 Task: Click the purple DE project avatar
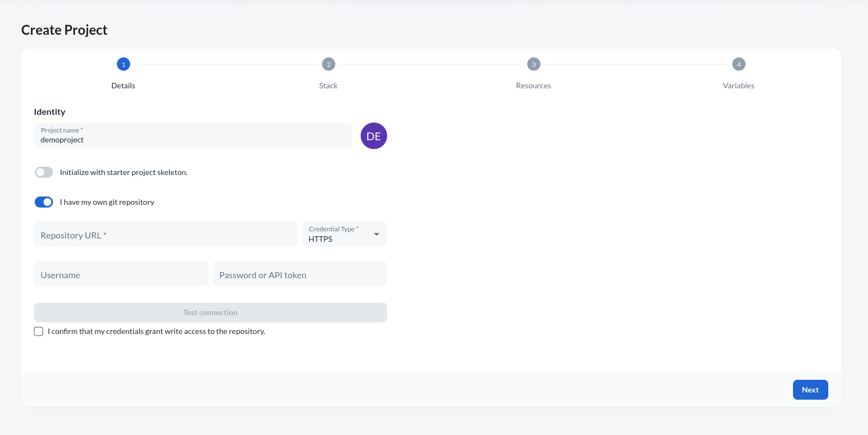pos(373,136)
